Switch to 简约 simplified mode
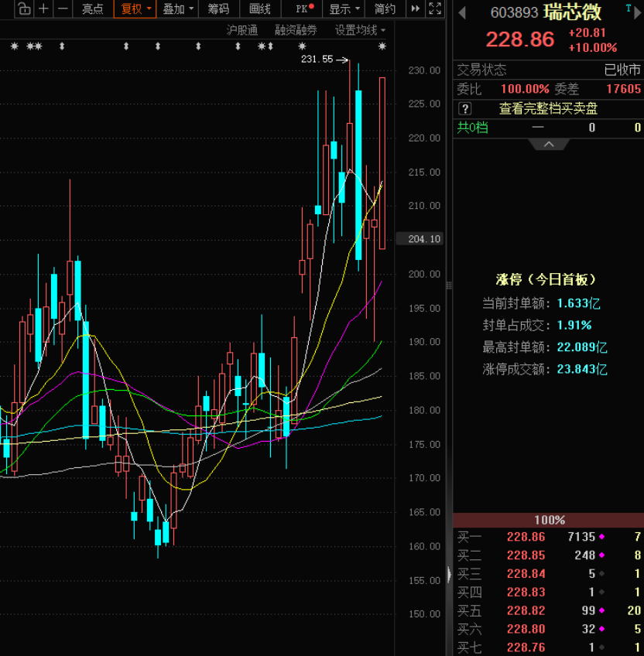644x656 pixels. [385, 9]
